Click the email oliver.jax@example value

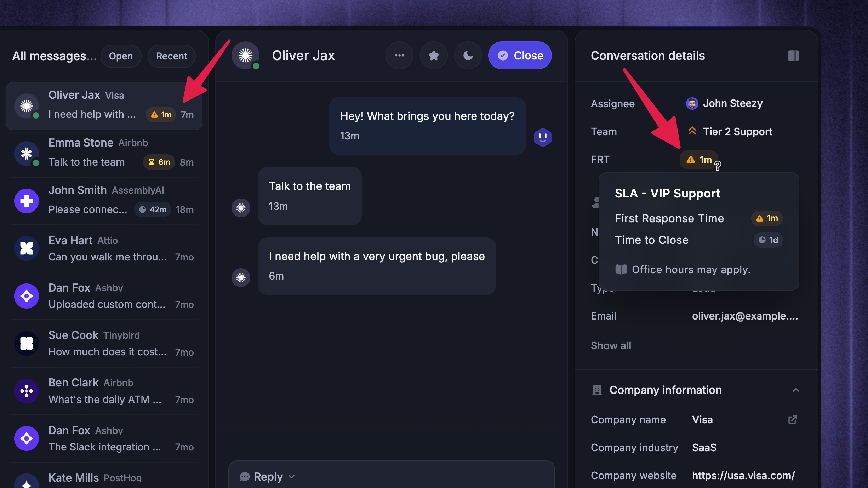745,316
